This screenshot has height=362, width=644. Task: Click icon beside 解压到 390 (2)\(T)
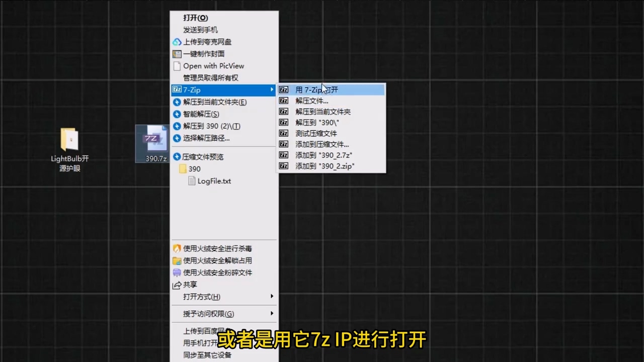177,126
